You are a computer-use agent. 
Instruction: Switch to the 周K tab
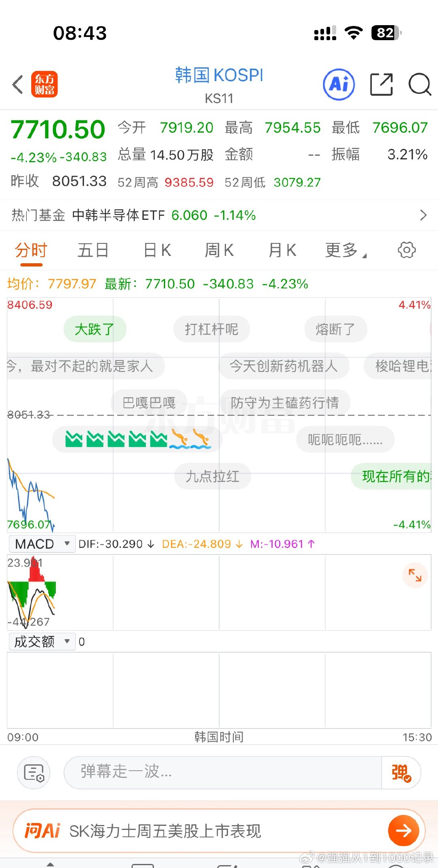point(219,250)
